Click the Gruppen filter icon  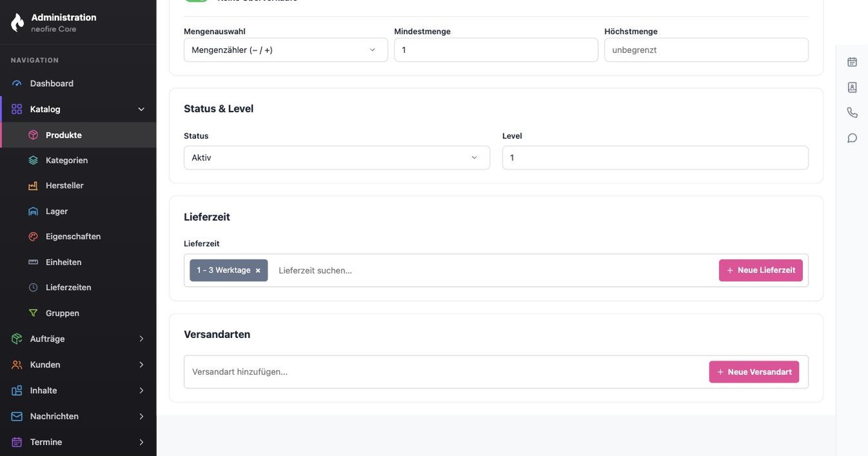tap(33, 313)
